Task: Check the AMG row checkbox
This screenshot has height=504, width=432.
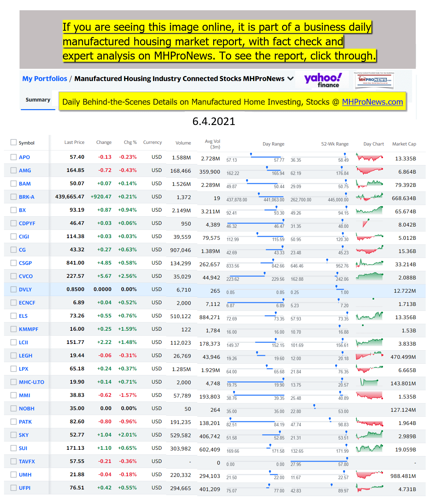Action: pos(14,170)
